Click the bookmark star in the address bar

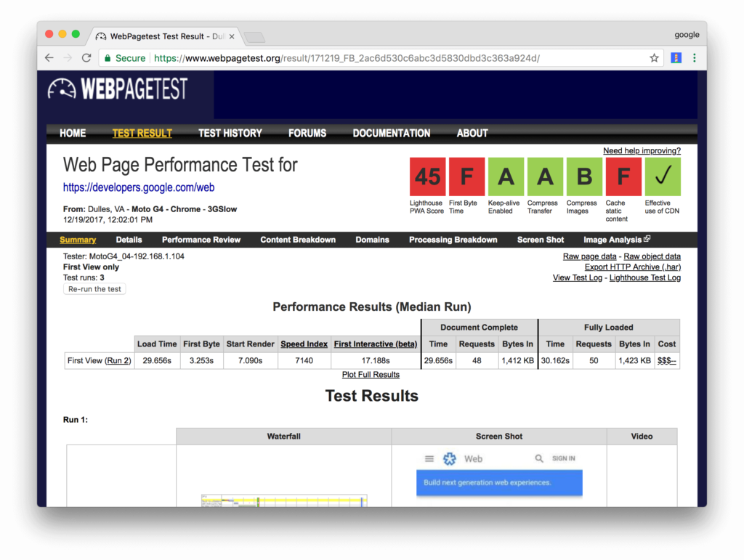[x=653, y=57]
